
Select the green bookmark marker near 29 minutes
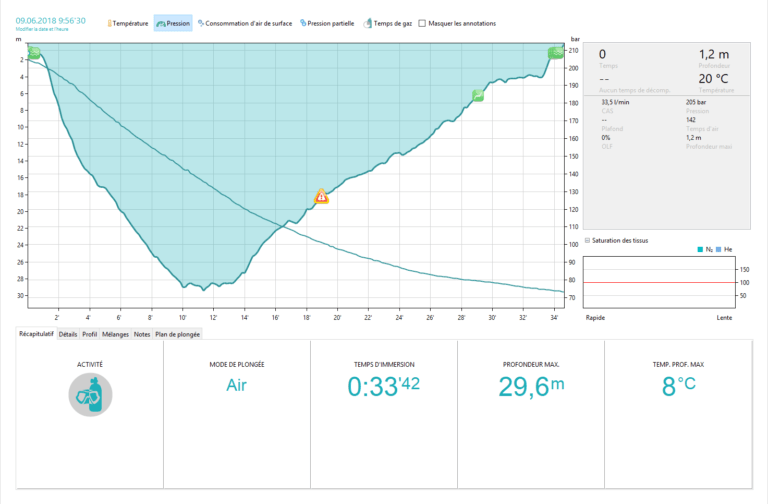(478, 95)
